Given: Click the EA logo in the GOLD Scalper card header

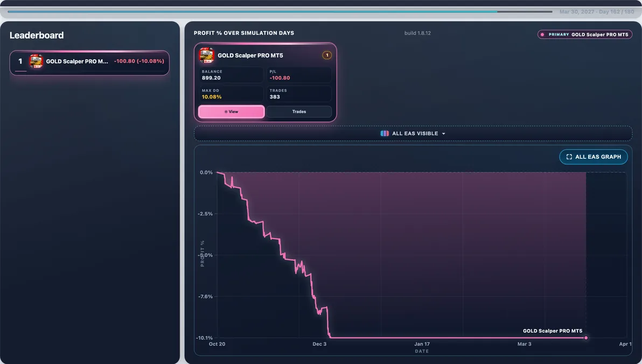Looking at the screenshot, I should click(206, 55).
